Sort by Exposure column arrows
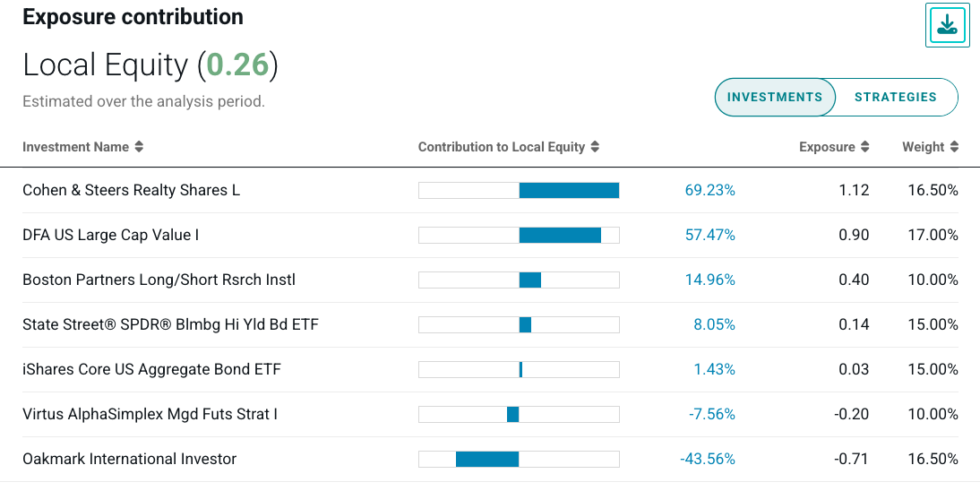 point(864,147)
